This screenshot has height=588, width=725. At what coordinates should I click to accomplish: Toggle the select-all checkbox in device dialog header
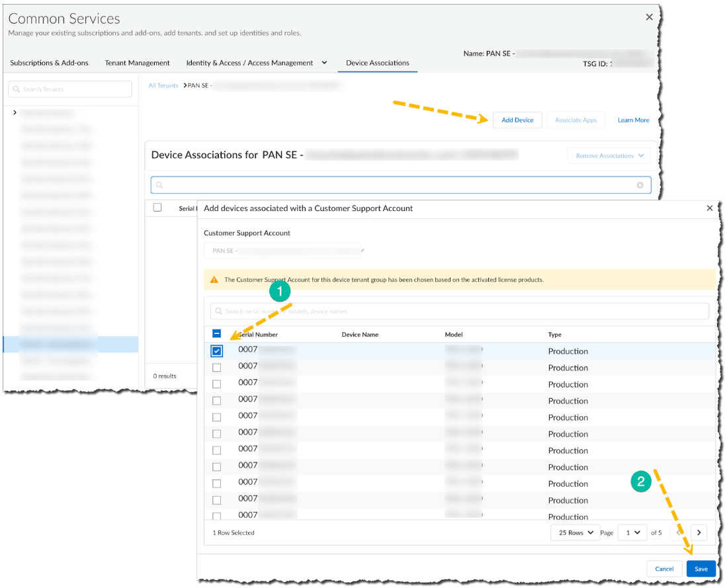[217, 334]
